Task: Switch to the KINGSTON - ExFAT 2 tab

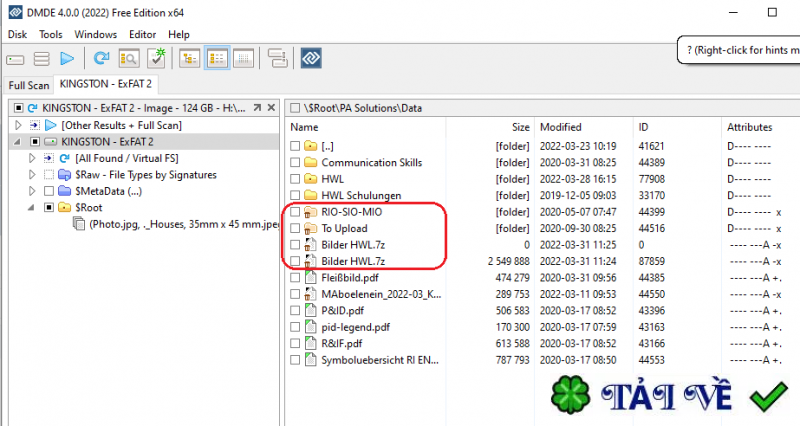Action: pyautogui.click(x=106, y=84)
